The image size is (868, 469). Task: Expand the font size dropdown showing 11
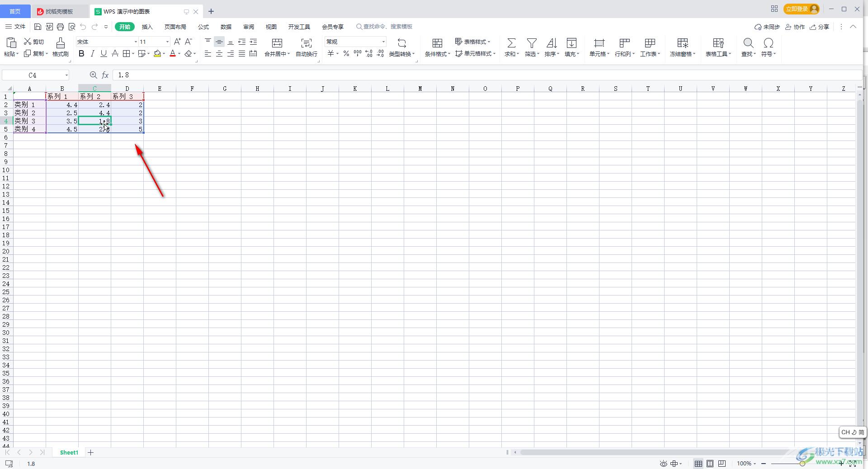(x=167, y=42)
